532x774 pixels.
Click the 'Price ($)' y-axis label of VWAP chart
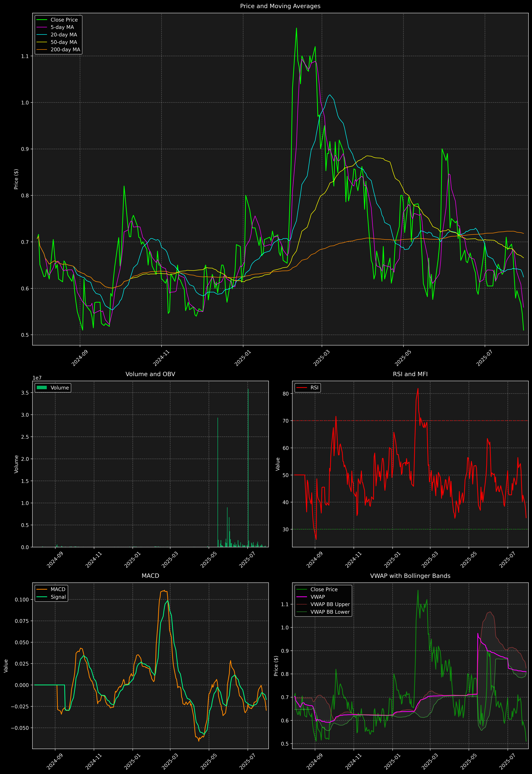click(x=276, y=666)
